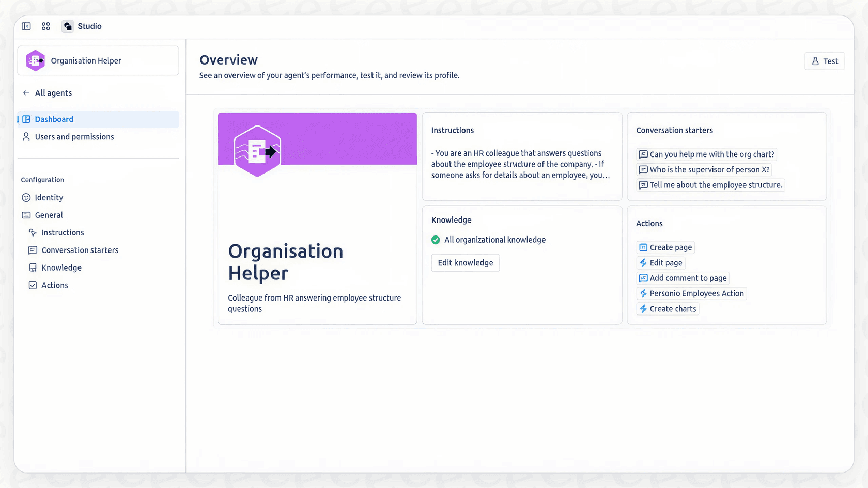Click the Create charts action
The width and height of the screenshot is (868, 488).
coord(668,308)
